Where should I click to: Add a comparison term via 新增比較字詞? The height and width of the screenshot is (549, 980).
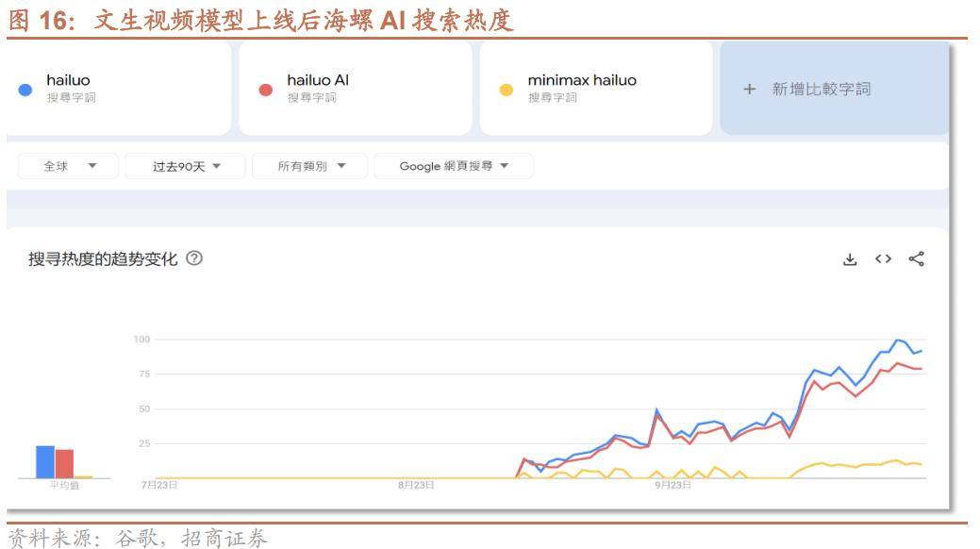835,89
